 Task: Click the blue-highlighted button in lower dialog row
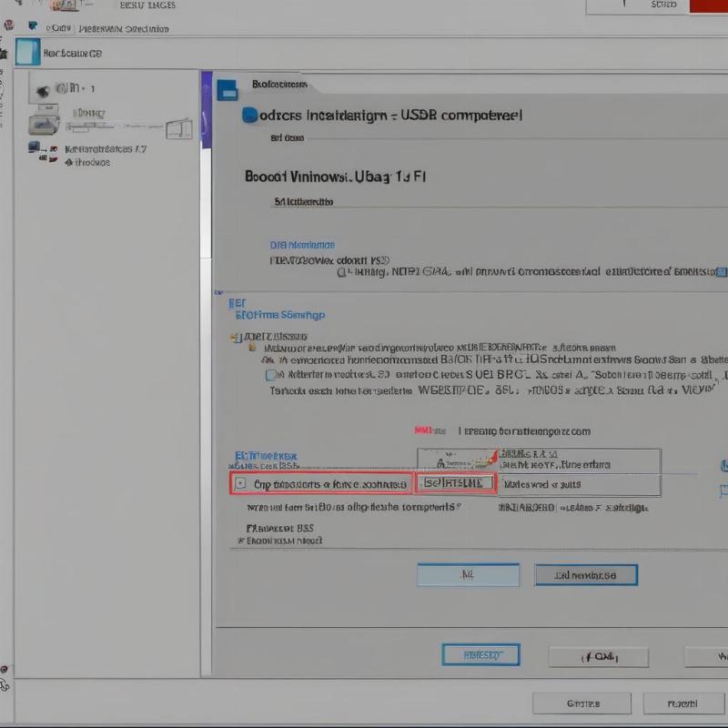pos(480,654)
